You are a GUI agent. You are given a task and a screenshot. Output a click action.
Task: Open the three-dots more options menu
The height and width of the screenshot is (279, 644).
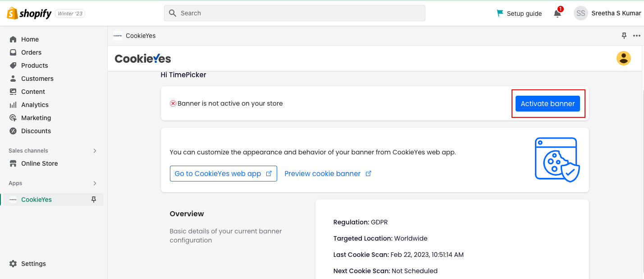click(x=636, y=36)
